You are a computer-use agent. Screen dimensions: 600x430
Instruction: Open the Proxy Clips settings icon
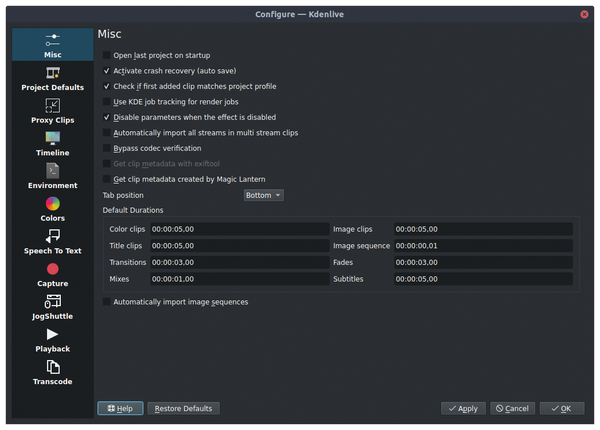click(x=52, y=106)
